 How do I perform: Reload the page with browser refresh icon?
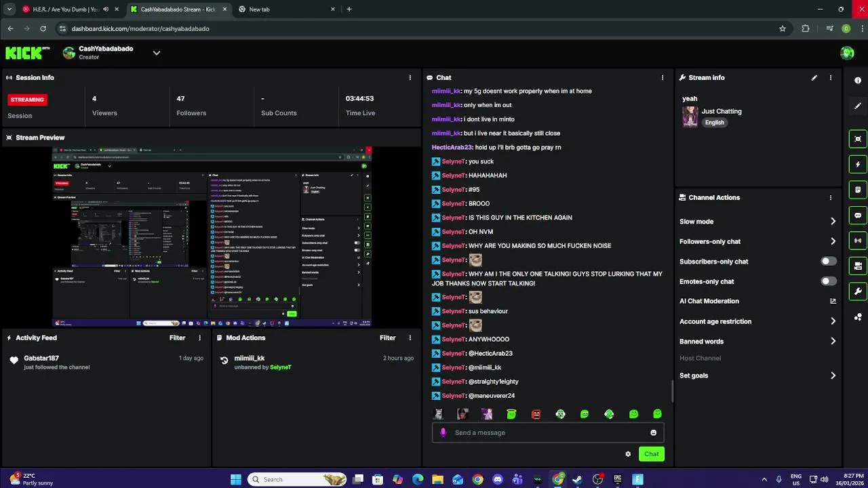43,28
